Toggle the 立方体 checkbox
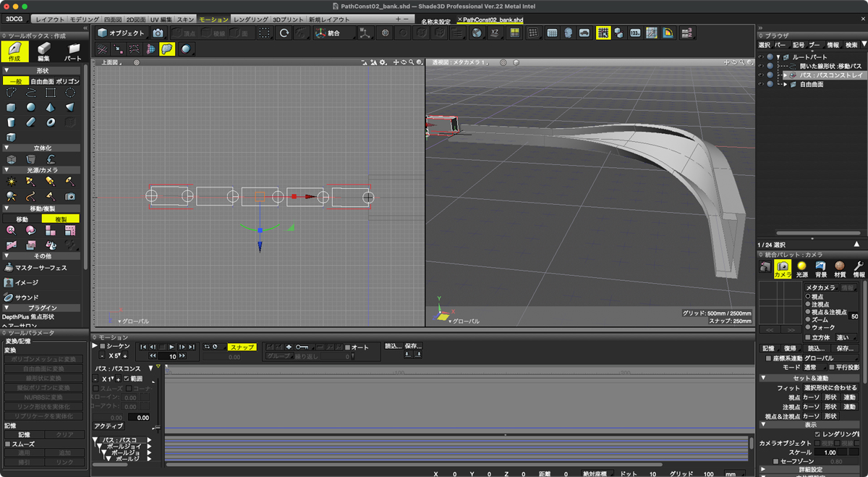This screenshot has height=477, width=868. [x=808, y=337]
